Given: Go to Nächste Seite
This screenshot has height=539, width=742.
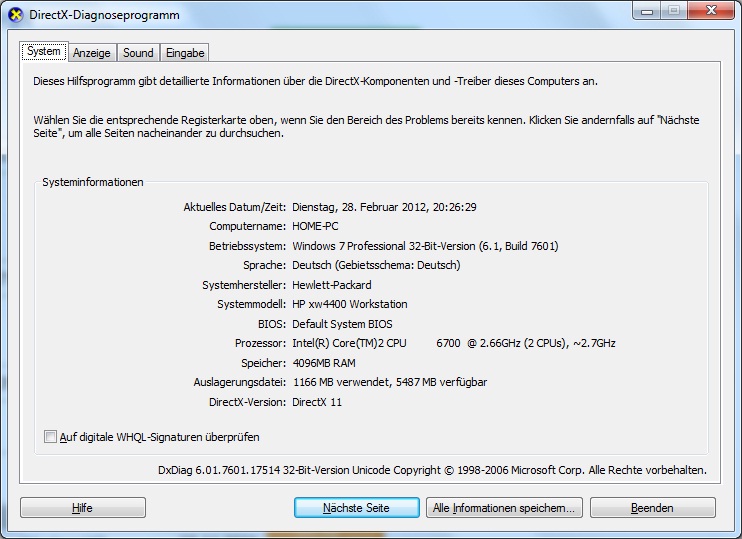Looking at the screenshot, I should coord(356,508).
